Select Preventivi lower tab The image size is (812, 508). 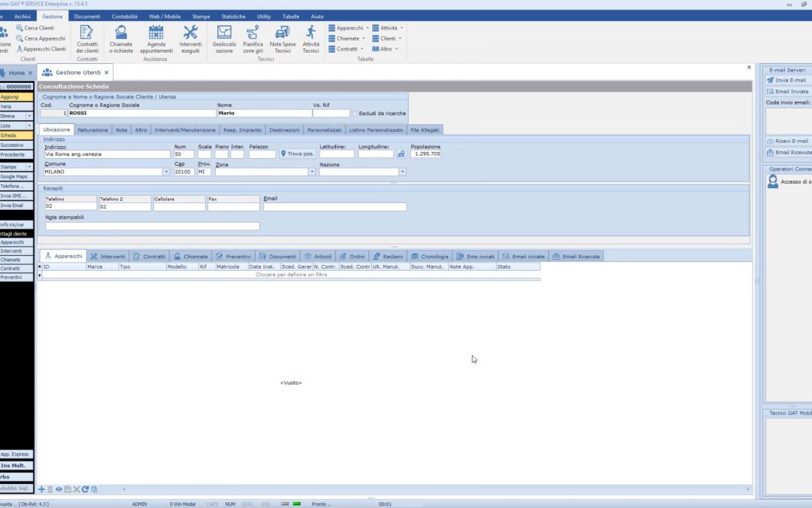234,257
